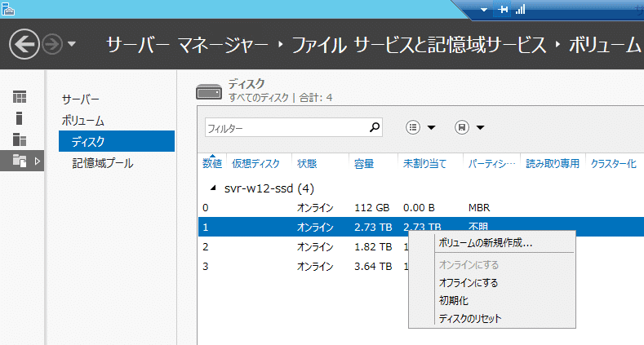
Task: Select disk 3 row with 3.64 TB
Action: 304,266
